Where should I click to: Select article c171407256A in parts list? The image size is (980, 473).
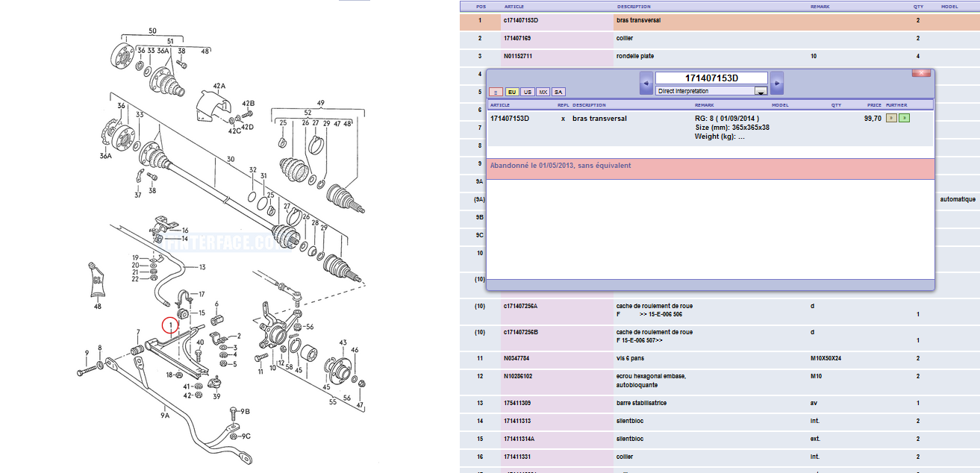(x=521, y=306)
